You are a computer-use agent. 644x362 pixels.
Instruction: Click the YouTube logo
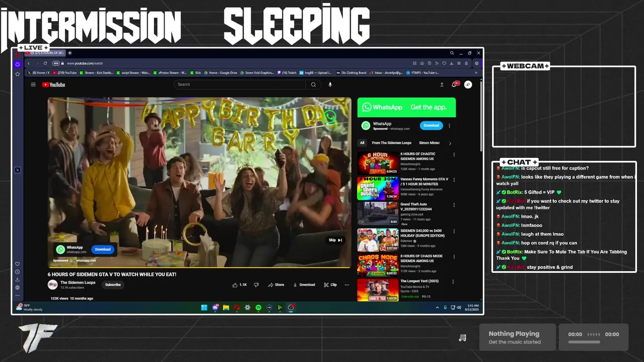[x=54, y=84]
